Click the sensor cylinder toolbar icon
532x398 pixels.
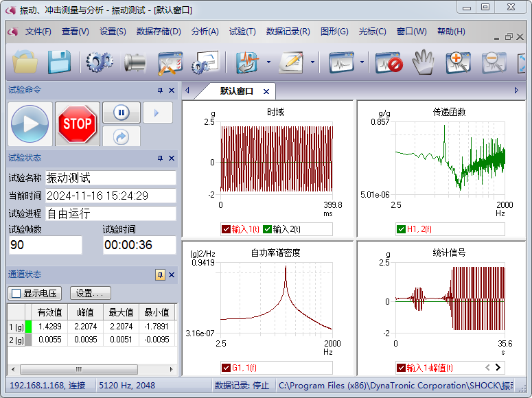(x=135, y=62)
